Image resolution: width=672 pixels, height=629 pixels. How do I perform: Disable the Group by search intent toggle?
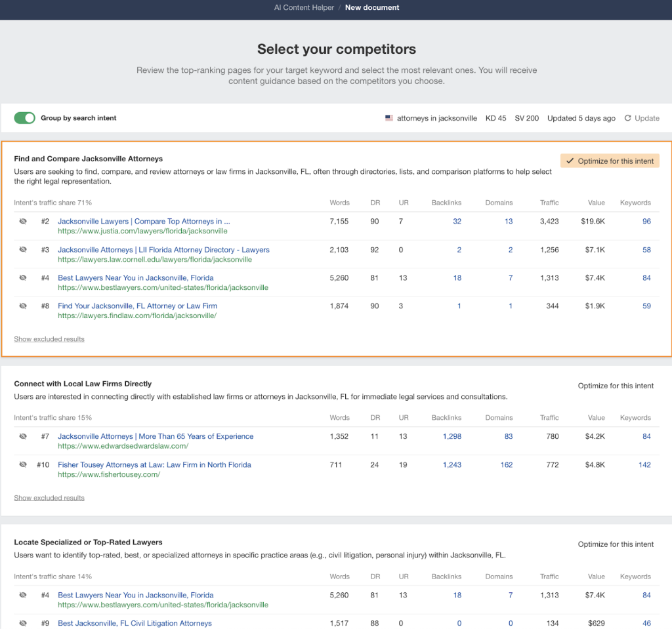24,118
